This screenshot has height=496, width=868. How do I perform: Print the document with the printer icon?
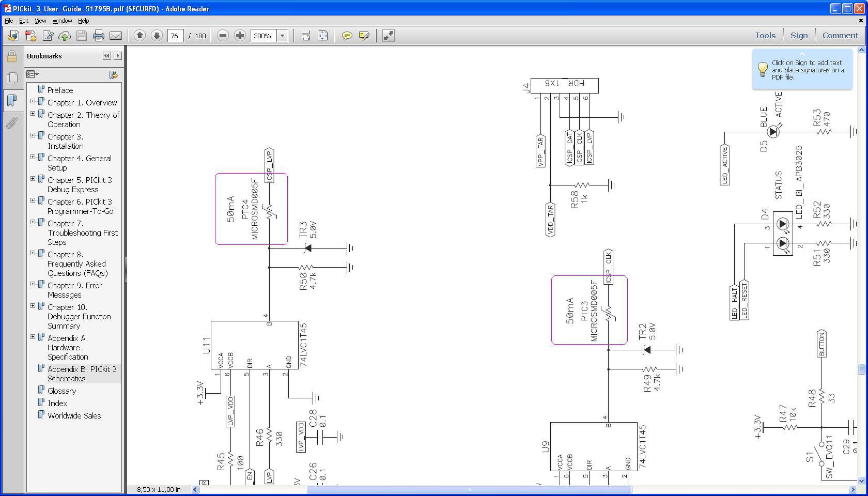(x=99, y=36)
